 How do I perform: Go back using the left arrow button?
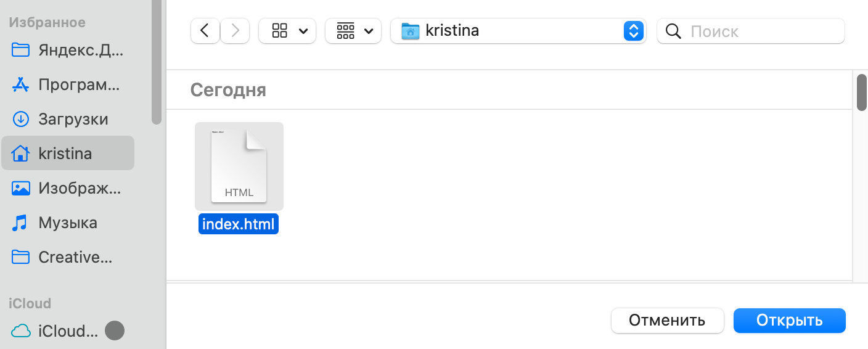(x=205, y=31)
